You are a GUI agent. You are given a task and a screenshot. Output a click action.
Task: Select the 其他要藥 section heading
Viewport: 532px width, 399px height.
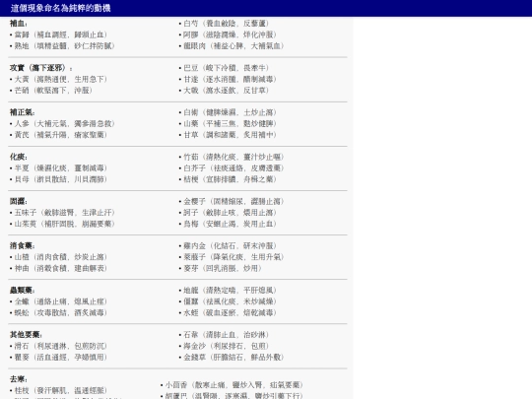tap(26, 335)
